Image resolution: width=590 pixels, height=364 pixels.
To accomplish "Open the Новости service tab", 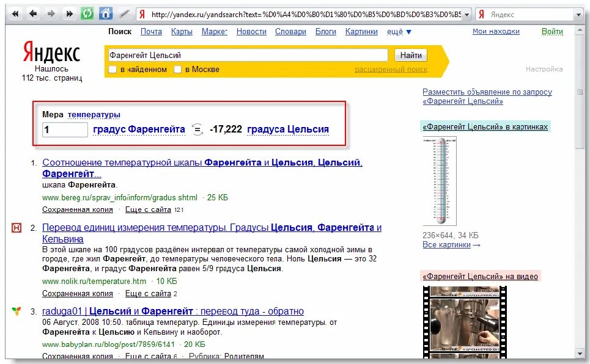I will 251,32.
